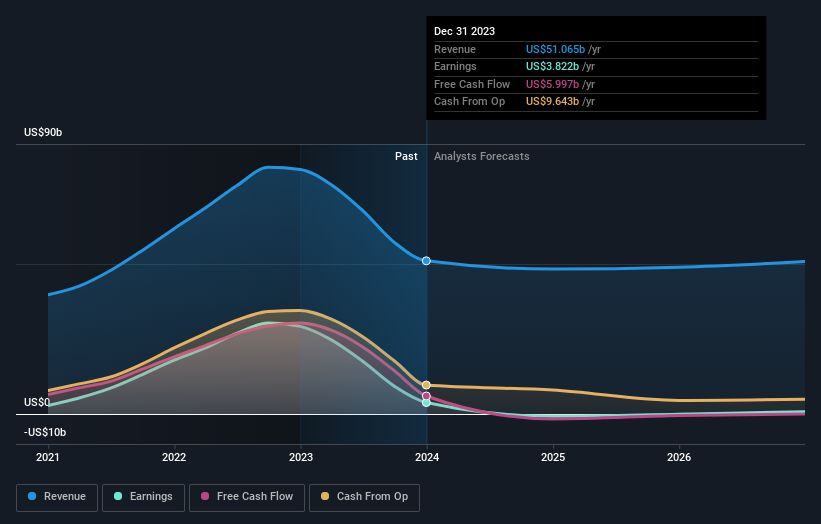
Task: Click the US$51.065b revenue value
Action: point(555,49)
